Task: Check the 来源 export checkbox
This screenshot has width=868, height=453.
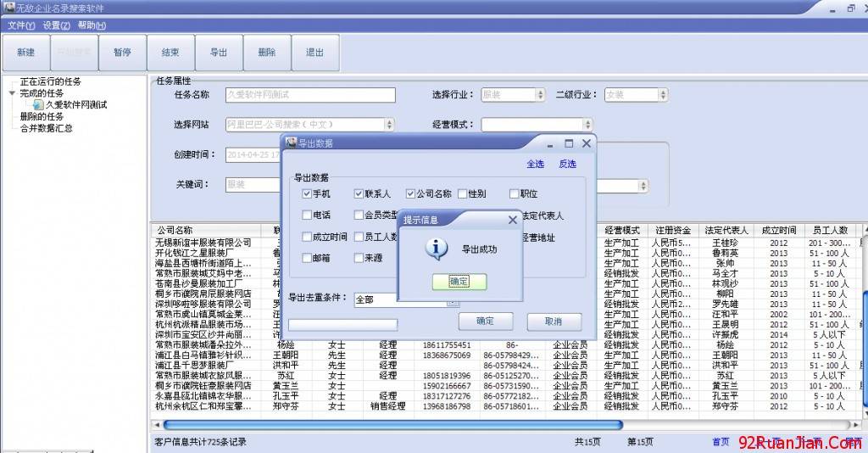Action: (359, 258)
